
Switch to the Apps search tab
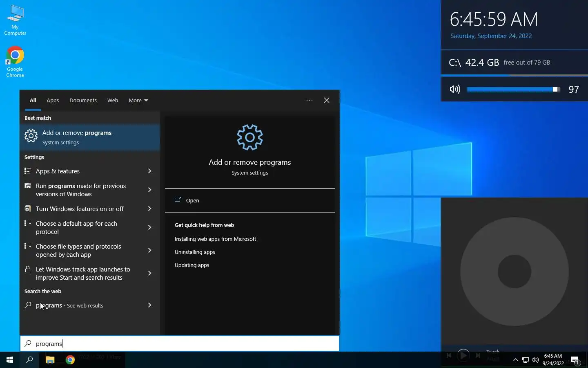53,100
